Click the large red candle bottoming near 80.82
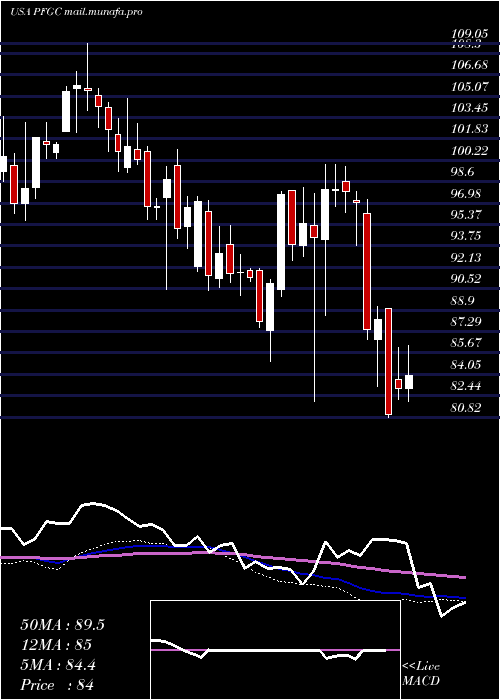 [389, 362]
